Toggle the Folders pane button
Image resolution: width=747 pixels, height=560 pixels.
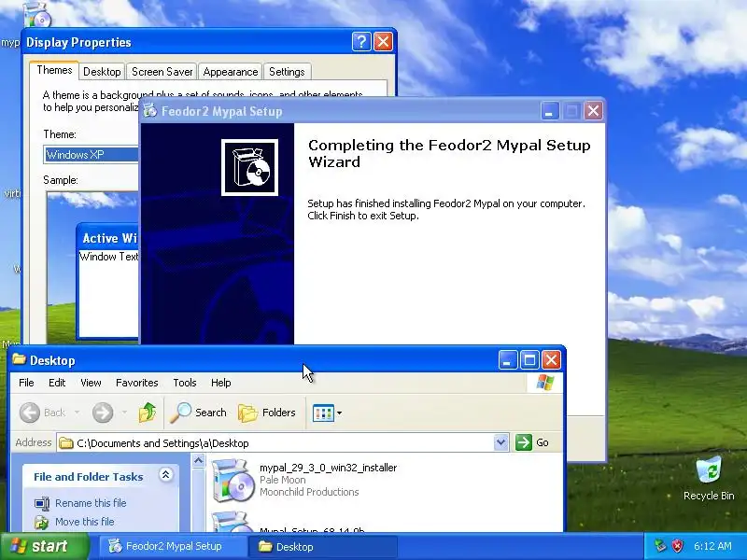coord(267,413)
